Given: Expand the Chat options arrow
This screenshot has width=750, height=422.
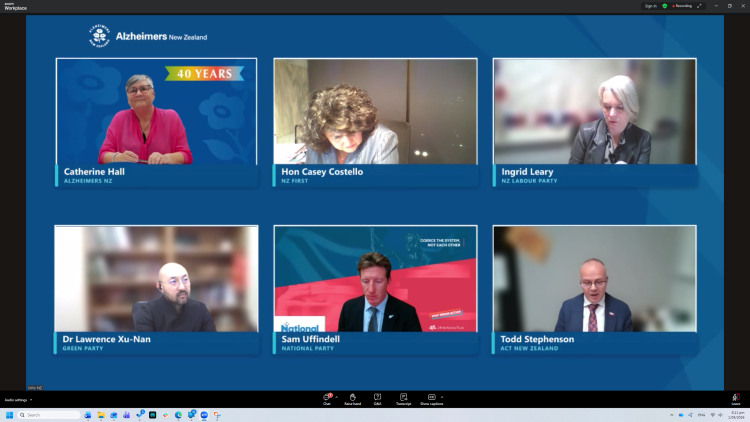Looking at the screenshot, I should coord(337,397).
